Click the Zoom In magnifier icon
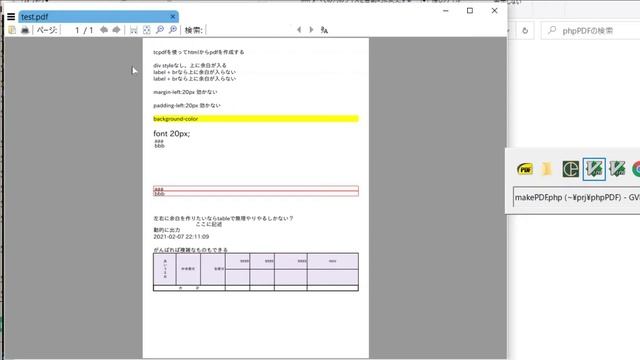640x360 pixels. click(x=173, y=30)
